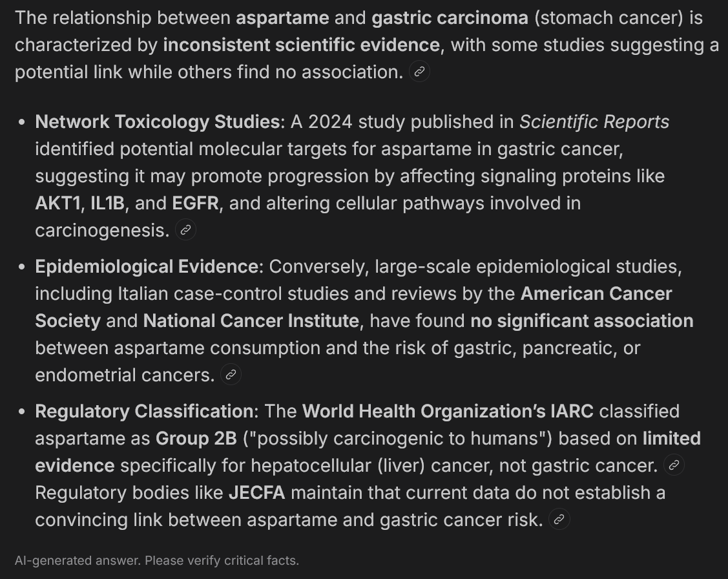Image resolution: width=728 pixels, height=579 pixels.
Task: Open citation icon after "not gastric cancer."
Action: (x=674, y=465)
